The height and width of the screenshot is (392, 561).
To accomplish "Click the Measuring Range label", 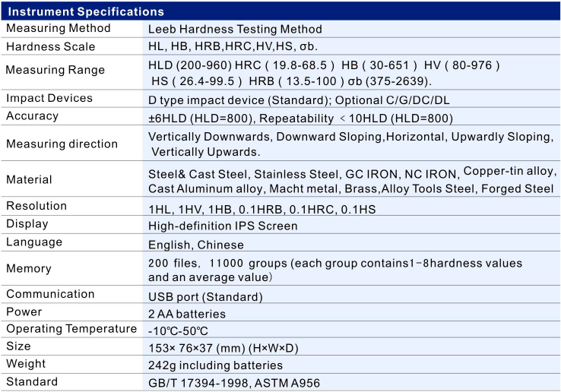I will [55, 71].
